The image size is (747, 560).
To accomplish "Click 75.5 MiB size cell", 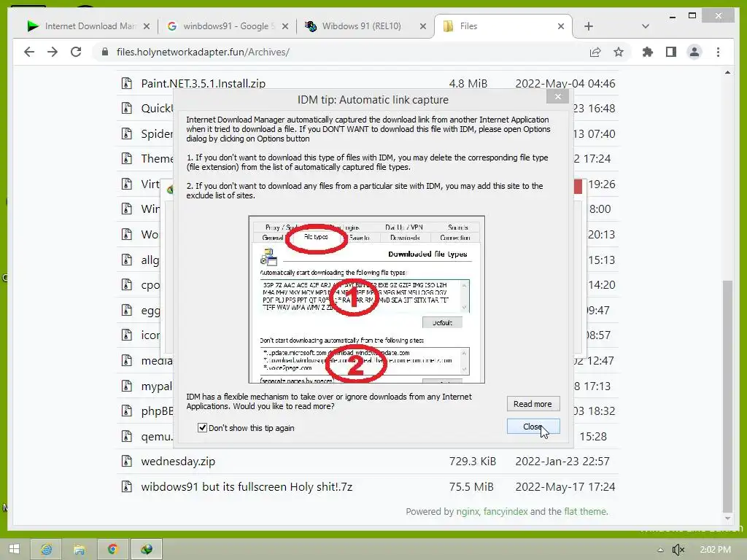I will coord(471,486).
